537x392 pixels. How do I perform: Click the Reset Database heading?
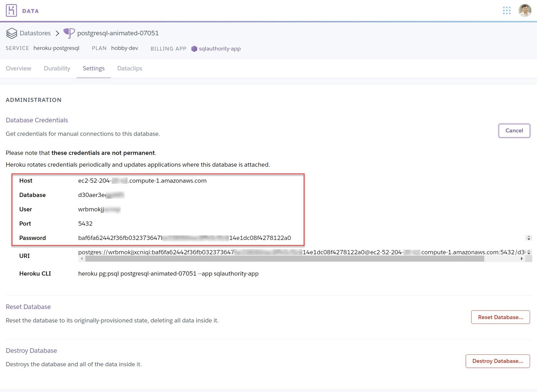28,307
